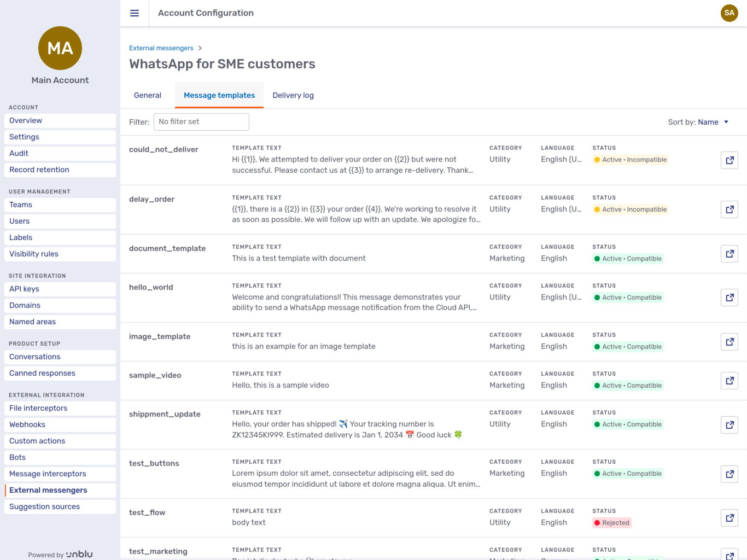Open Canned responses in sidebar
Image resolution: width=747 pixels, height=560 pixels.
pyautogui.click(x=43, y=373)
